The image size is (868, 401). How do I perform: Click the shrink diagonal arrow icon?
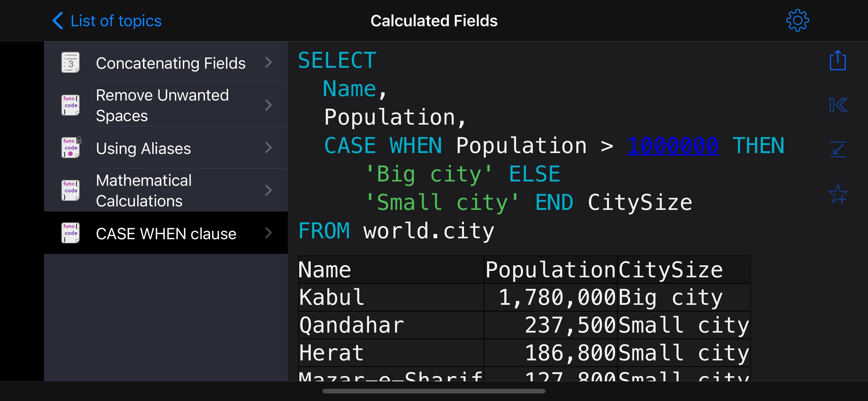coord(838,149)
